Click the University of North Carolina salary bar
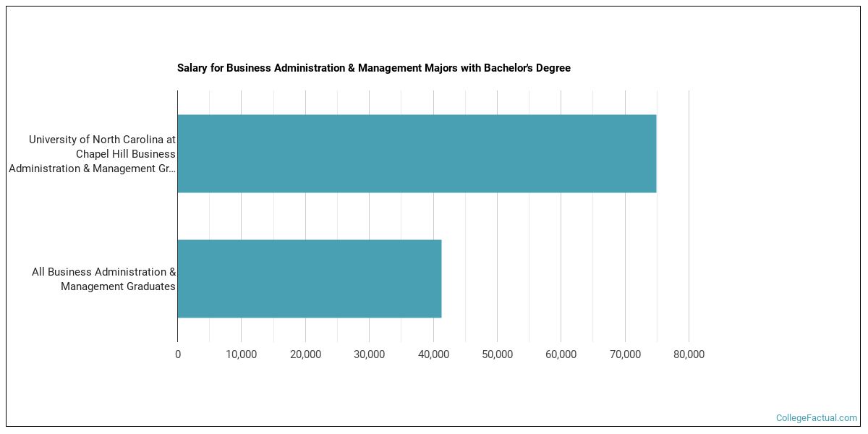Image resolution: width=868 pixels, height=434 pixels. point(417,153)
